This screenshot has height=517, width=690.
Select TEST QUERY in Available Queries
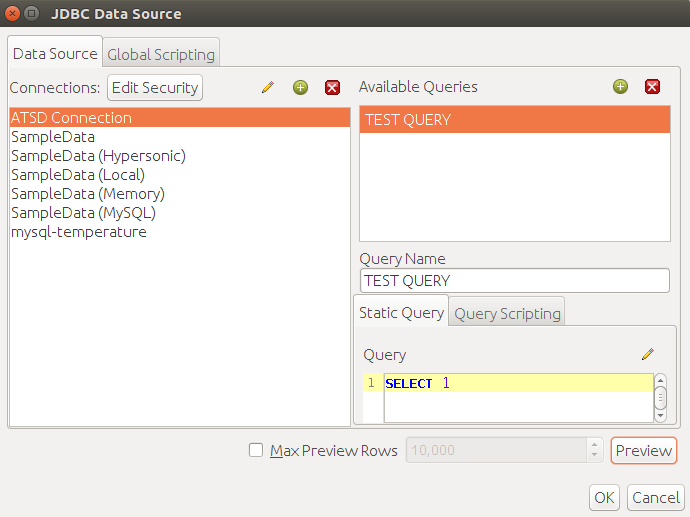[515, 120]
